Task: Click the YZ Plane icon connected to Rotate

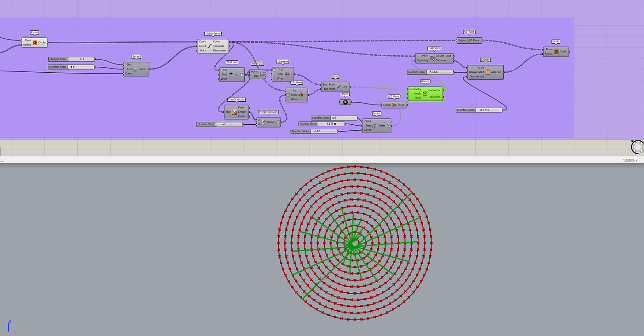Action: 394,104
